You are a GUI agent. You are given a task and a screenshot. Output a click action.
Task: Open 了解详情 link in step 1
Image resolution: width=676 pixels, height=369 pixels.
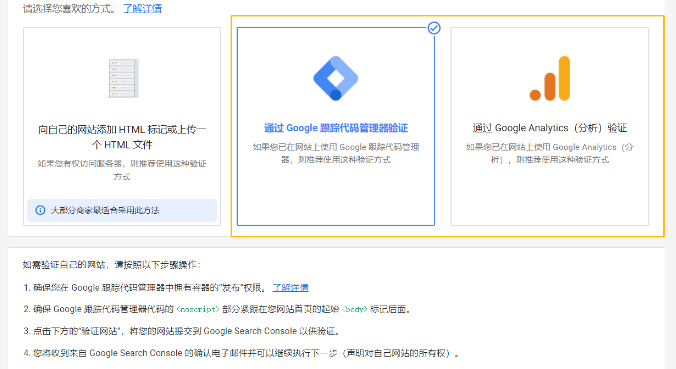click(x=290, y=288)
